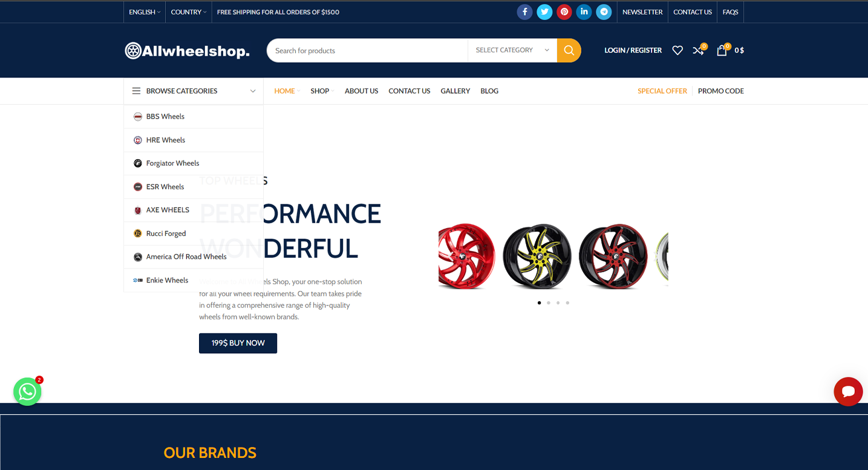Open the Telegram social icon

604,12
